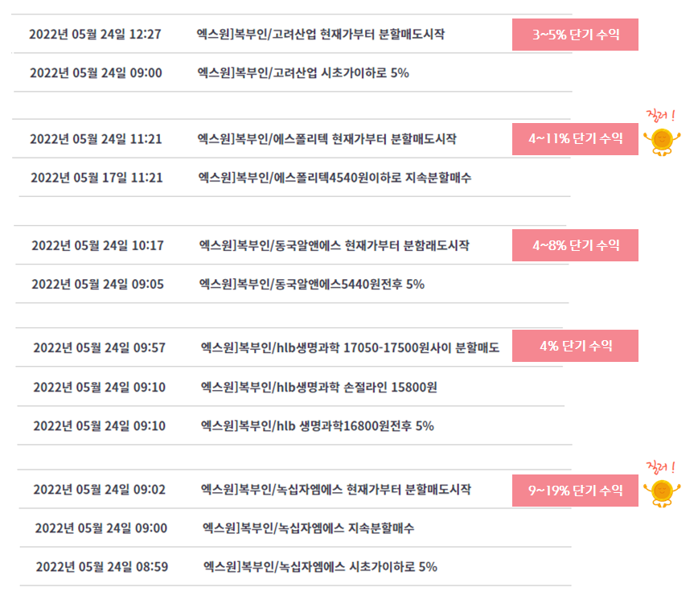Open the 고려산업 현재가부터 분할매도시작 entry
Viewport: 698px width, 616px height.
pos(321,35)
